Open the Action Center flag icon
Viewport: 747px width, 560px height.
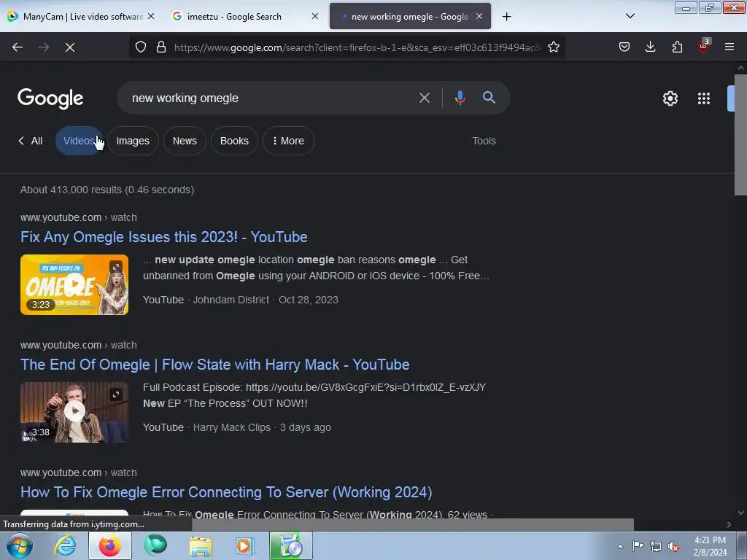(x=638, y=546)
